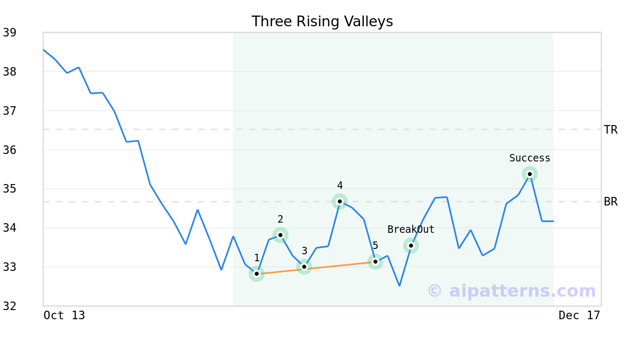Click the 39 value on the price axis
Image resolution: width=644 pixels, height=338 pixels.
10,33
